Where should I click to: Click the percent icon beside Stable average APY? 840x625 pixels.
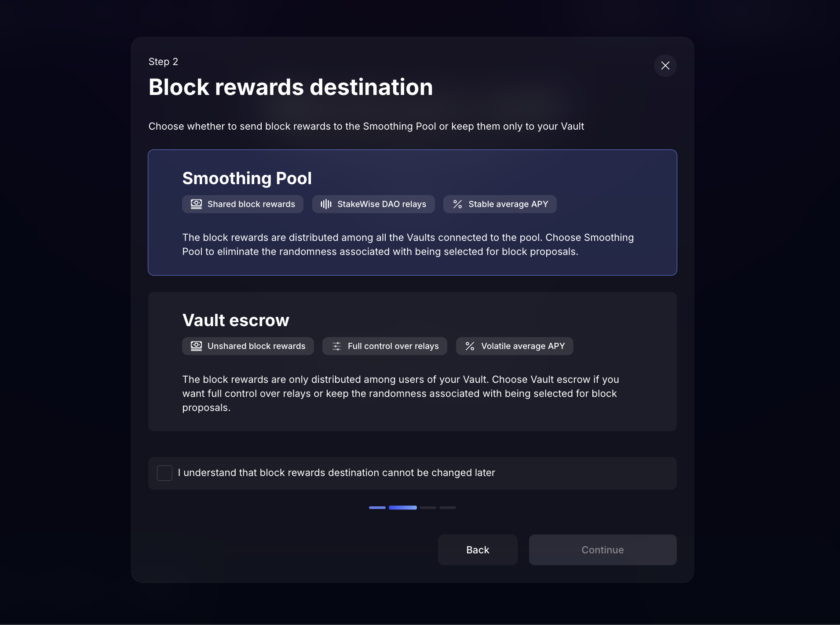(x=457, y=204)
